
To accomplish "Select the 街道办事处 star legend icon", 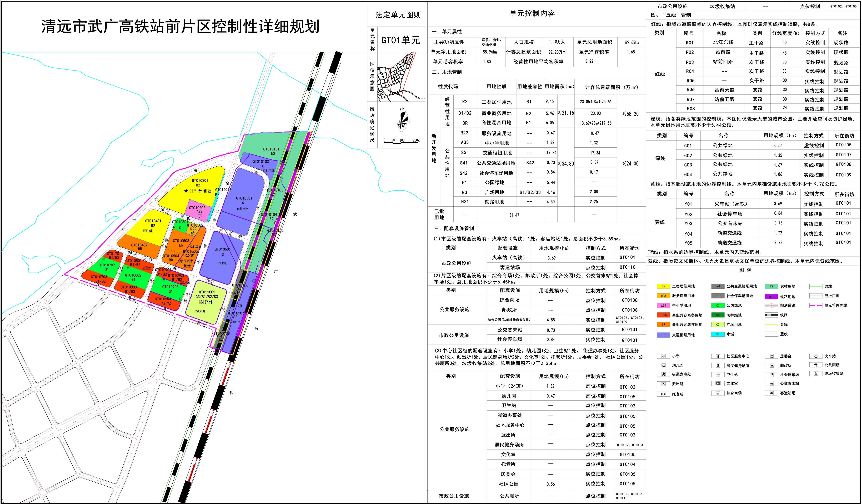I will pyautogui.click(x=663, y=374).
